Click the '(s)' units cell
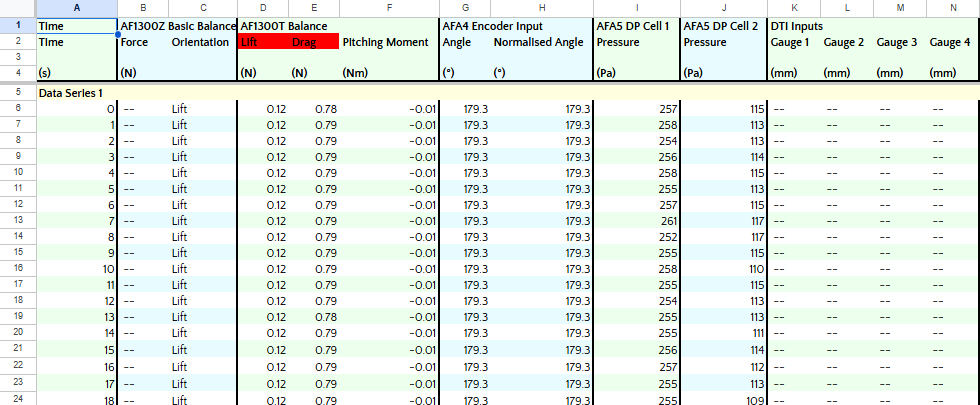 coord(77,73)
